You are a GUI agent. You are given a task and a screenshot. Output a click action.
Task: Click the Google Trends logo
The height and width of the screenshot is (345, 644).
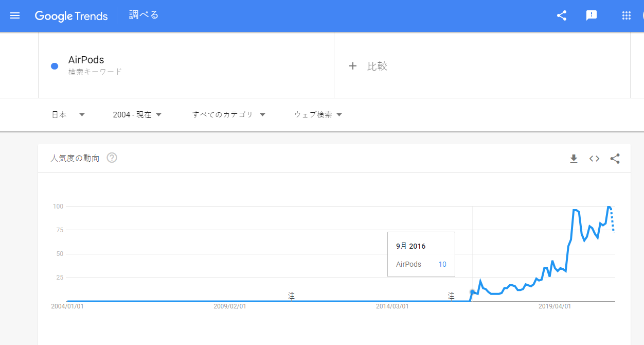[71, 16]
